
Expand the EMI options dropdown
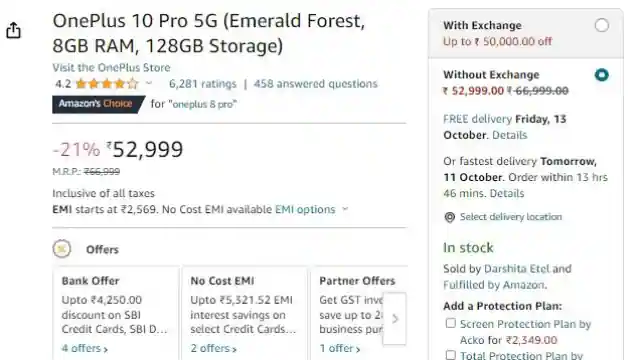311,209
